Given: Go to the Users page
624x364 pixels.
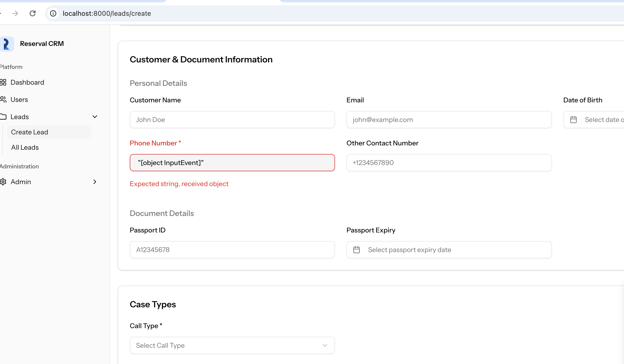Looking at the screenshot, I should click(x=19, y=100).
